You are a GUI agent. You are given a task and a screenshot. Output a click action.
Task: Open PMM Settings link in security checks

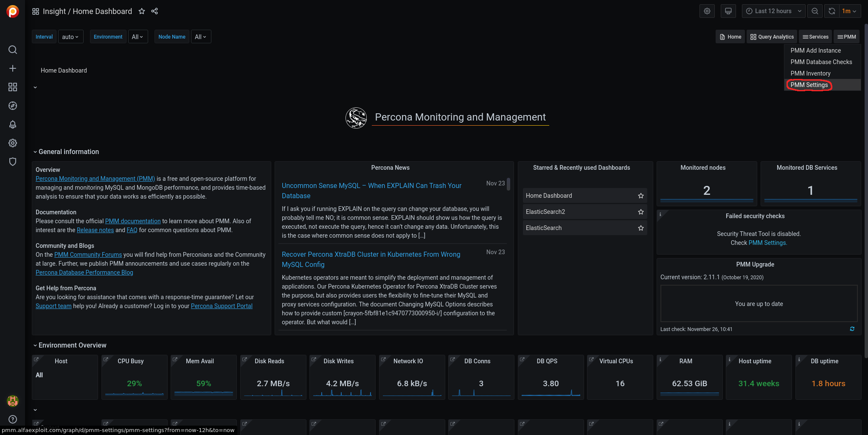pos(767,243)
